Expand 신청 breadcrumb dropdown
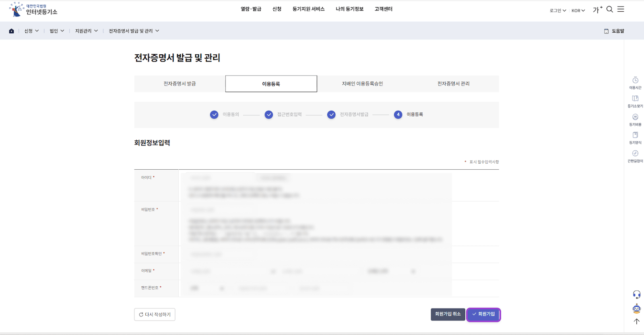Viewport: 644px width, 335px height. 31,31
